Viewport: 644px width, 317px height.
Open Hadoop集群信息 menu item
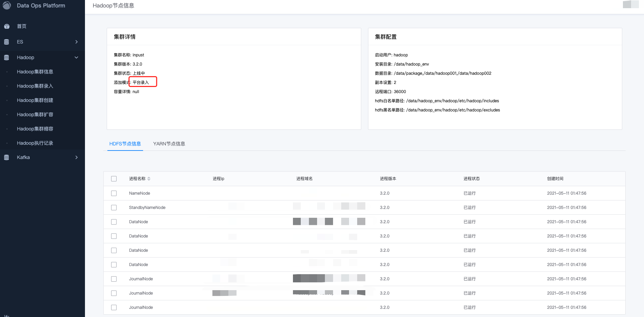(35, 72)
